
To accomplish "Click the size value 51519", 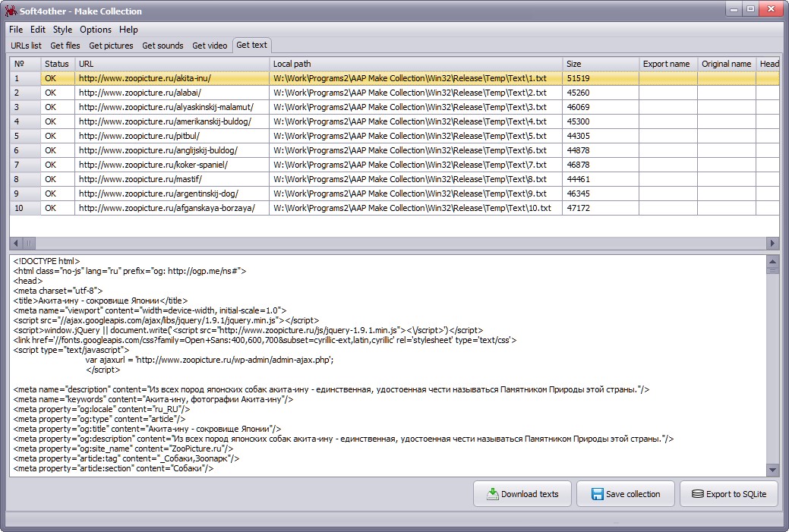I will [578, 78].
